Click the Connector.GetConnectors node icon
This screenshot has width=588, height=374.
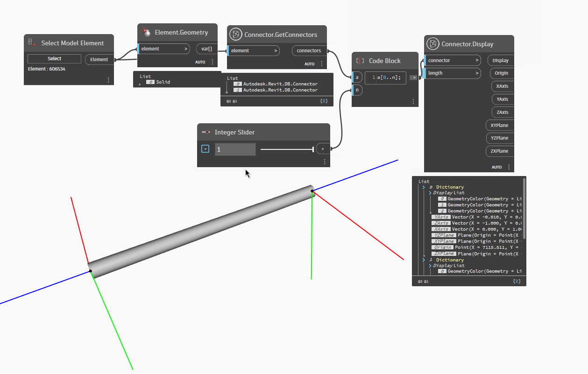[235, 35]
